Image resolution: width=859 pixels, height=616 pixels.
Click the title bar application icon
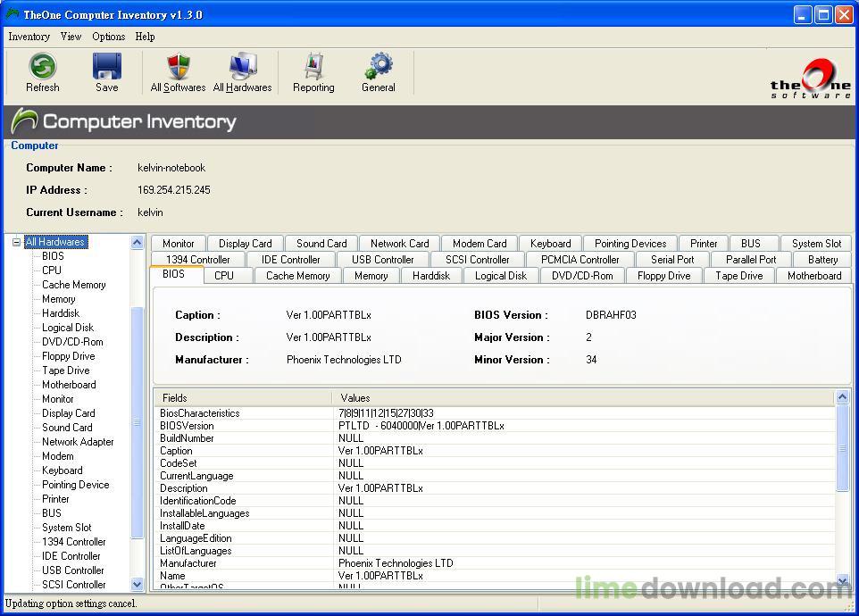[13, 14]
